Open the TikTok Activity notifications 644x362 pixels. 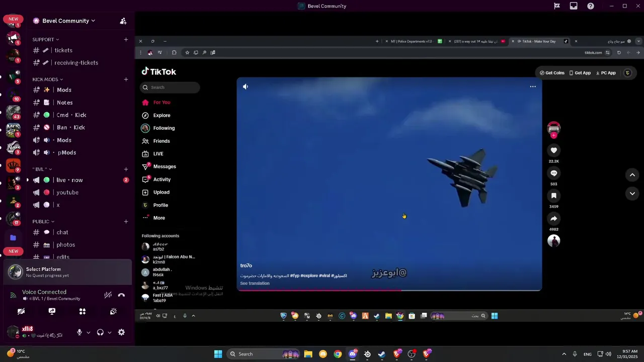(156, 179)
